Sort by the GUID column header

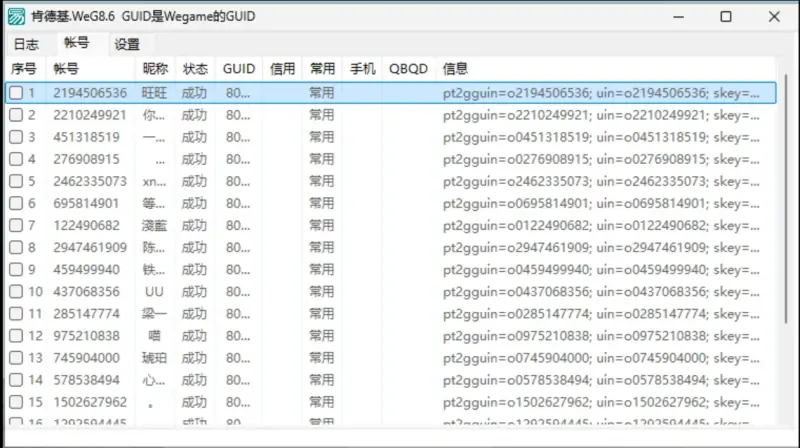tap(239, 69)
